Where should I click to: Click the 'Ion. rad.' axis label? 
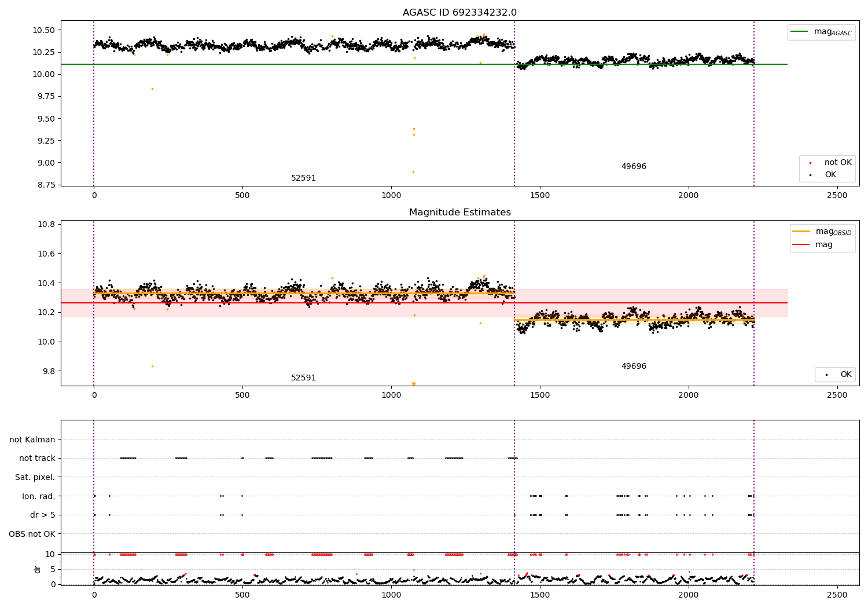(x=39, y=496)
